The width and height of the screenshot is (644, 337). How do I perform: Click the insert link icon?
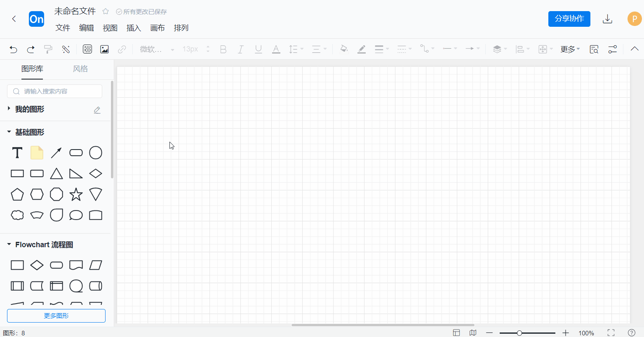click(122, 49)
